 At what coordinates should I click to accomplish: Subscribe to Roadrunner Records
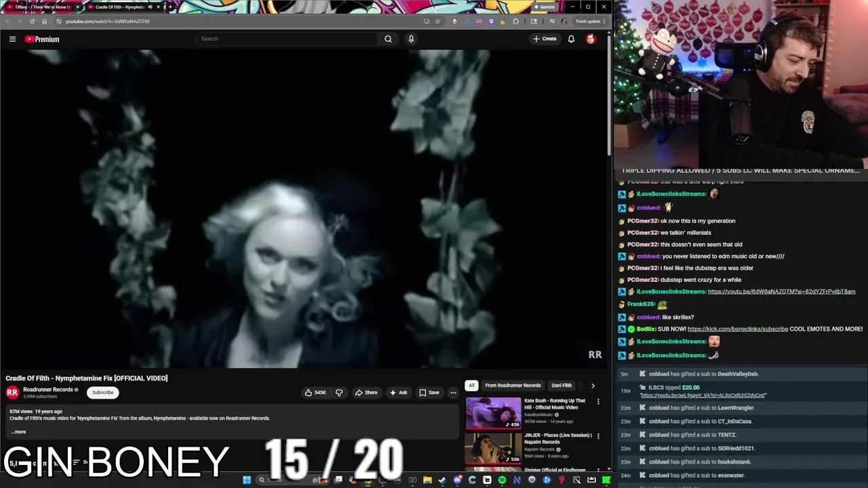[x=103, y=392]
